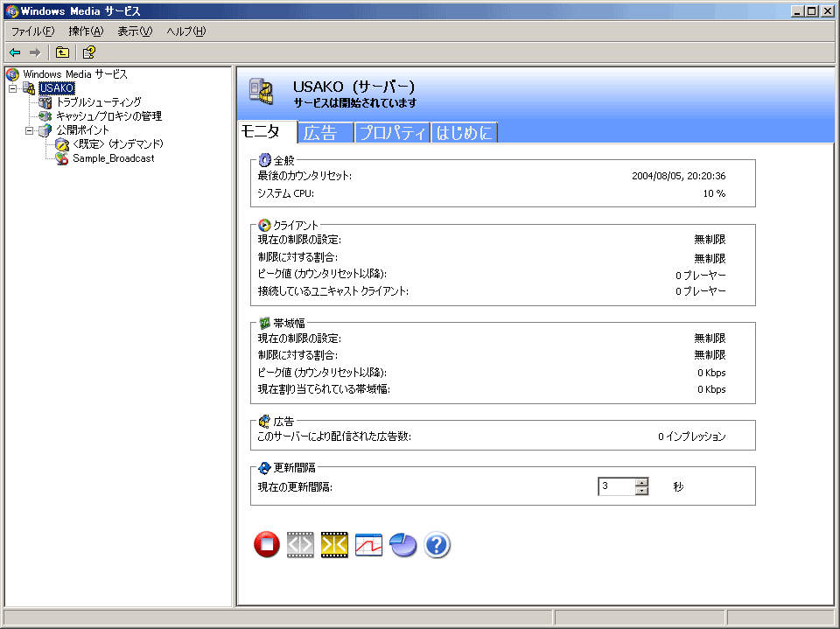Click the blue question mark help icon

(437, 545)
